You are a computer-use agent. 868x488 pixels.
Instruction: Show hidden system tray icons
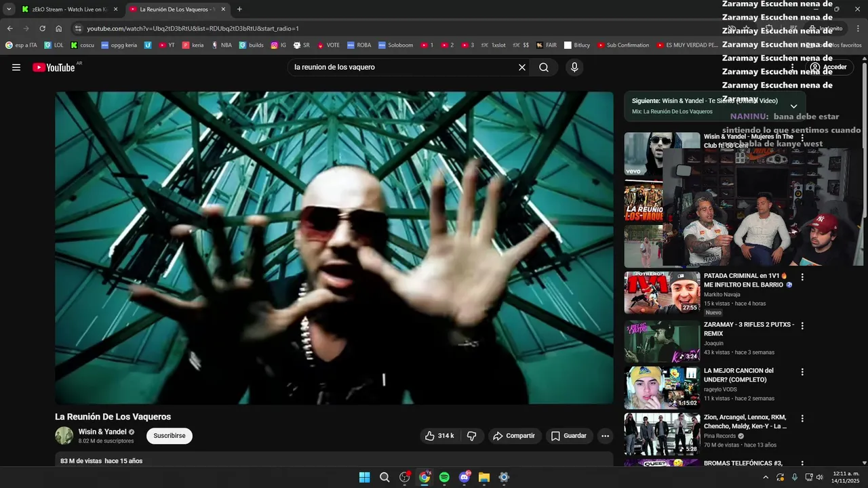coord(766,477)
